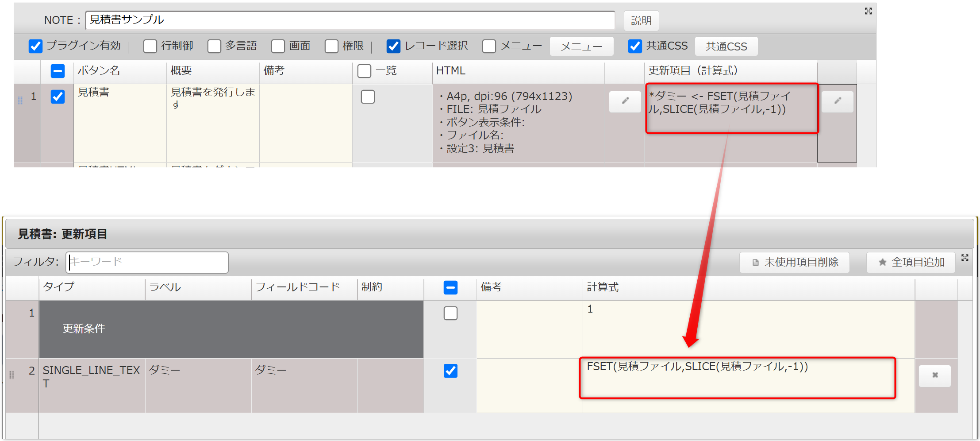980x441 pixels.
Task: Uncheck the レコード選択 checkbox
Action: pos(393,46)
